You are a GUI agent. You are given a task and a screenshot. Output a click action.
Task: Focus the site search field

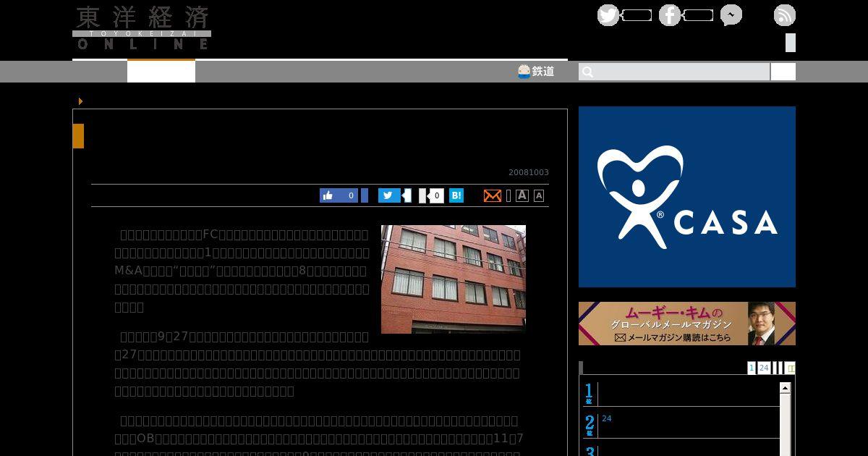tap(674, 72)
